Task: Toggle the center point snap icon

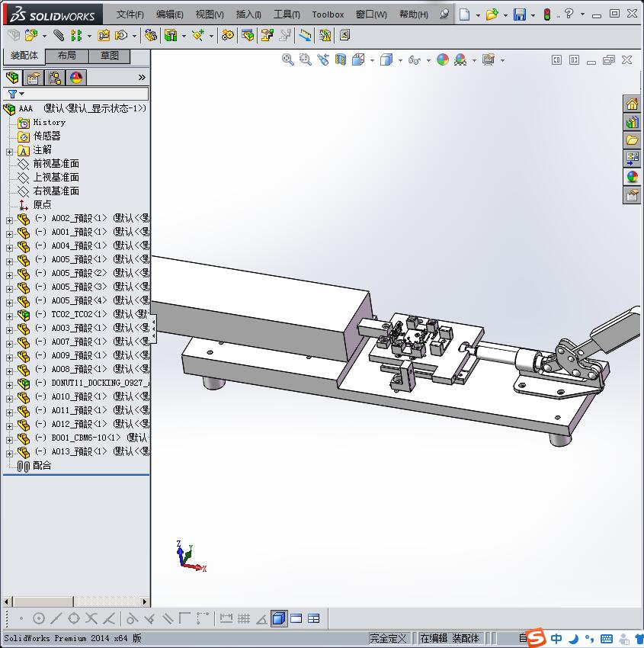Action: pos(38,618)
